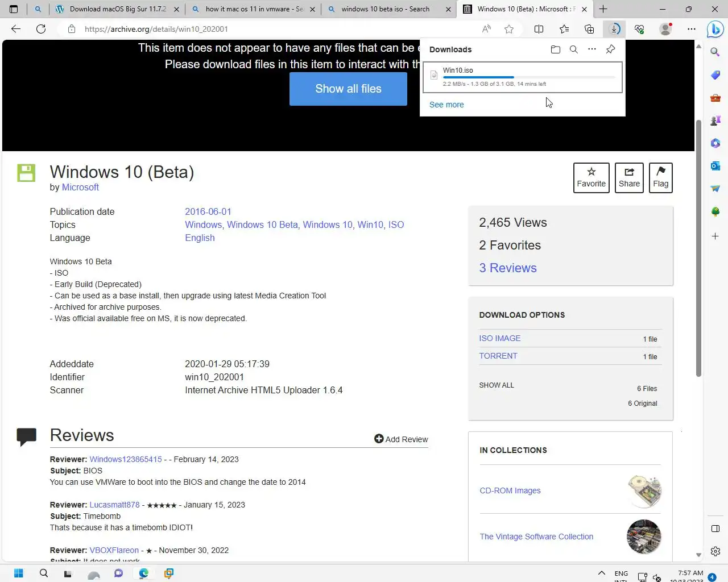Open reviewer Windows123865415 profile link
Image resolution: width=728 pixels, height=582 pixels.
126,459
